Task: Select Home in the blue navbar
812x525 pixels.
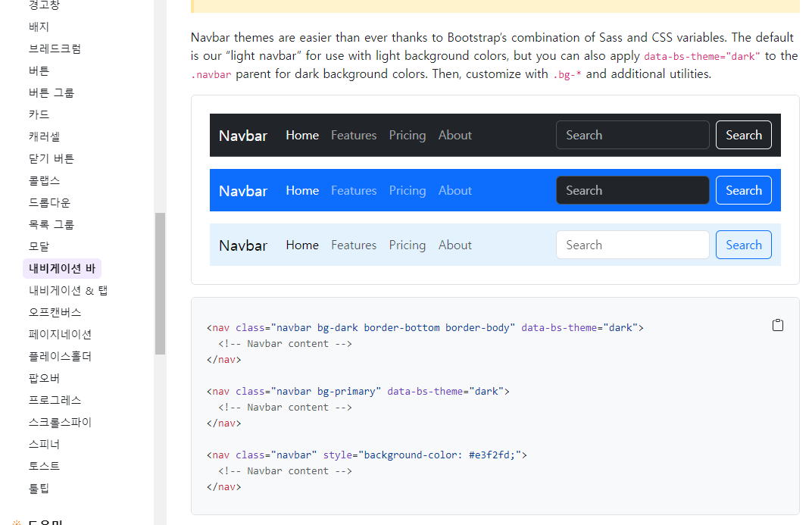Action: pos(302,191)
